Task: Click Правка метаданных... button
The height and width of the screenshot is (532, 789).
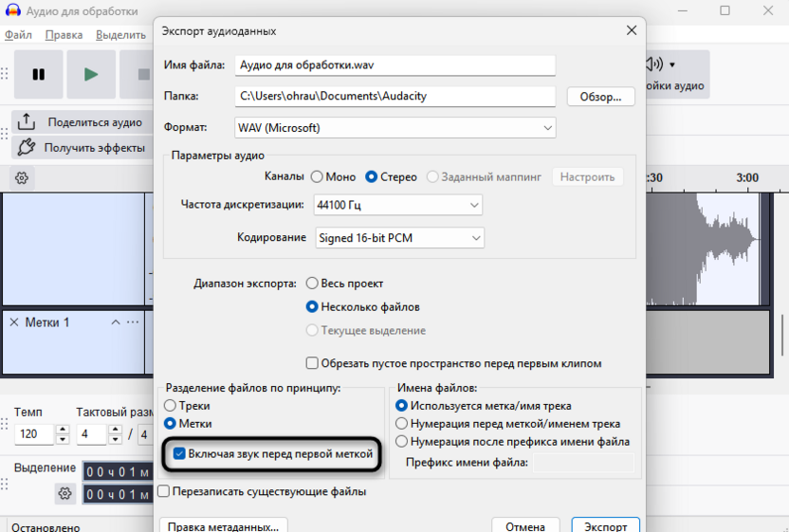Action: click(x=224, y=525)
